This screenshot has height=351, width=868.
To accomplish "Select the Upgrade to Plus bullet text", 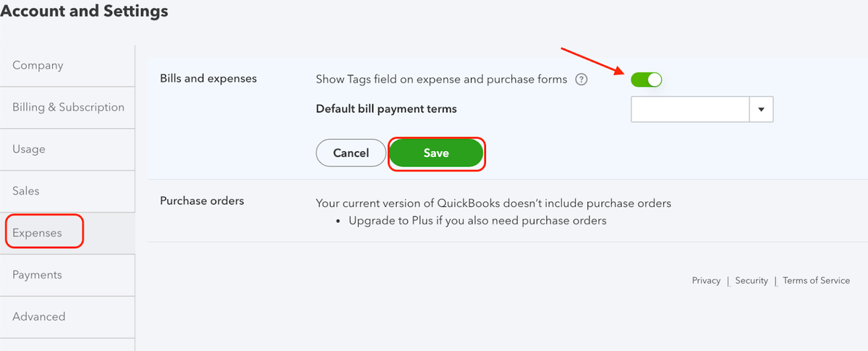I will pos(479,221).
